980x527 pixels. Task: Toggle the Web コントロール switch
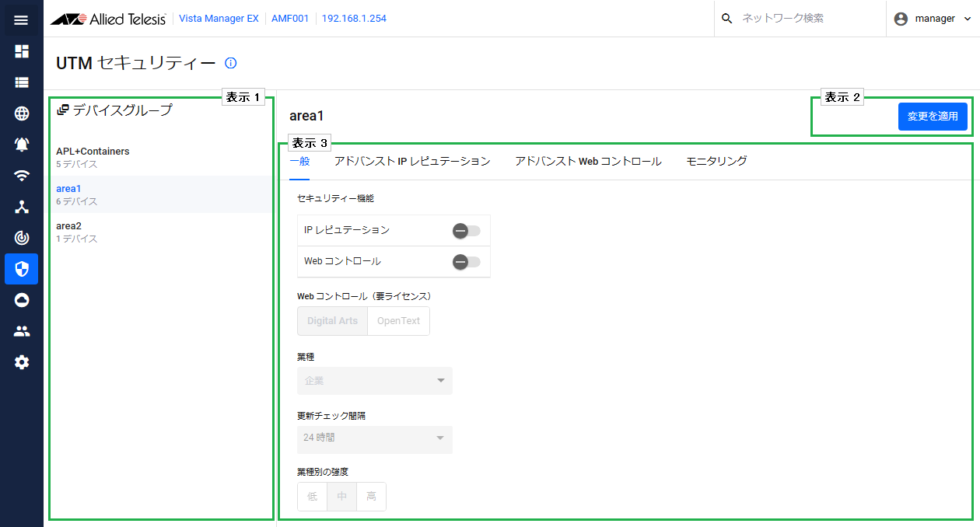(467, 262)
